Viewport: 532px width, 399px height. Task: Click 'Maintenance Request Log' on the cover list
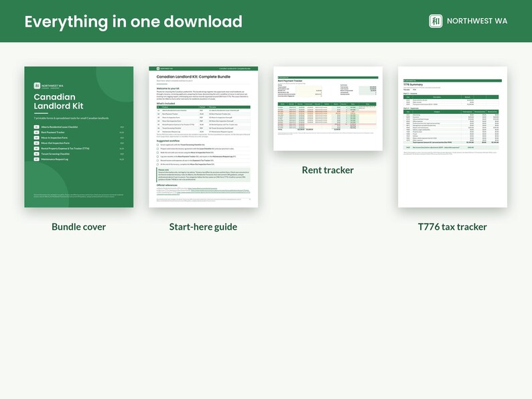click(55, 159)
